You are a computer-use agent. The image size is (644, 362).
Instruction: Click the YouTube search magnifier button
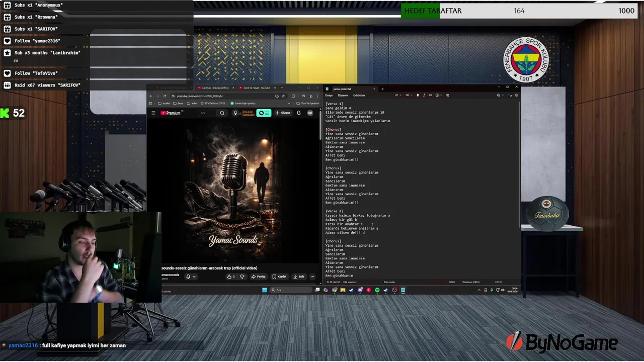(222, 113)
